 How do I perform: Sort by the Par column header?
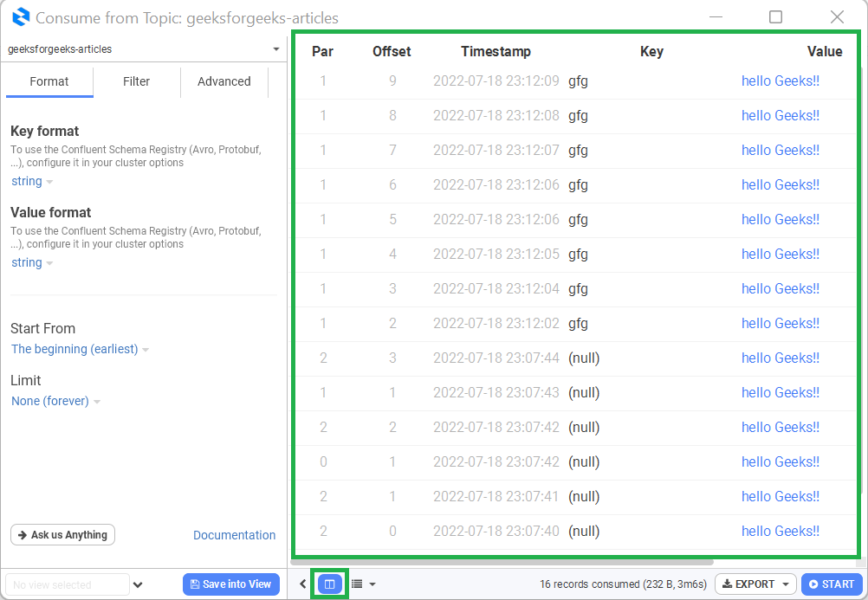coord(323,51)
